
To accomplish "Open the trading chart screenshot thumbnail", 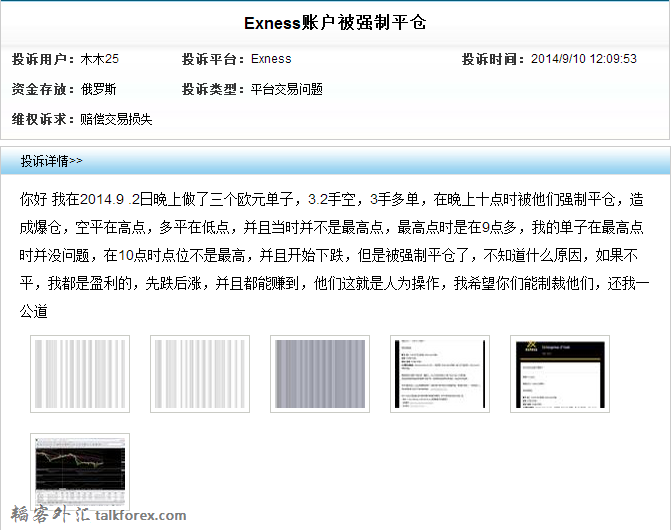I will 80,471.
